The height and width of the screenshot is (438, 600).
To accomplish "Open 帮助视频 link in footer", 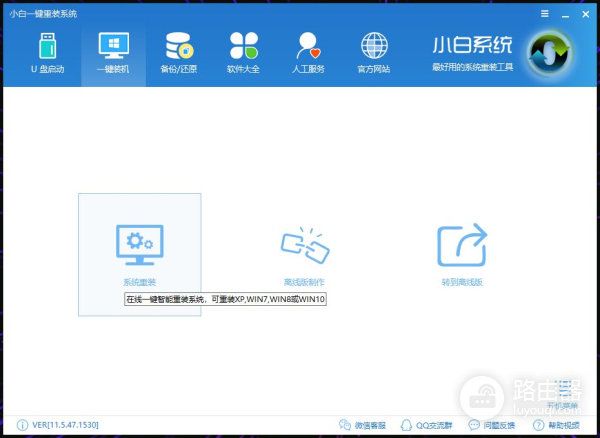I will (x=556, y=425).
